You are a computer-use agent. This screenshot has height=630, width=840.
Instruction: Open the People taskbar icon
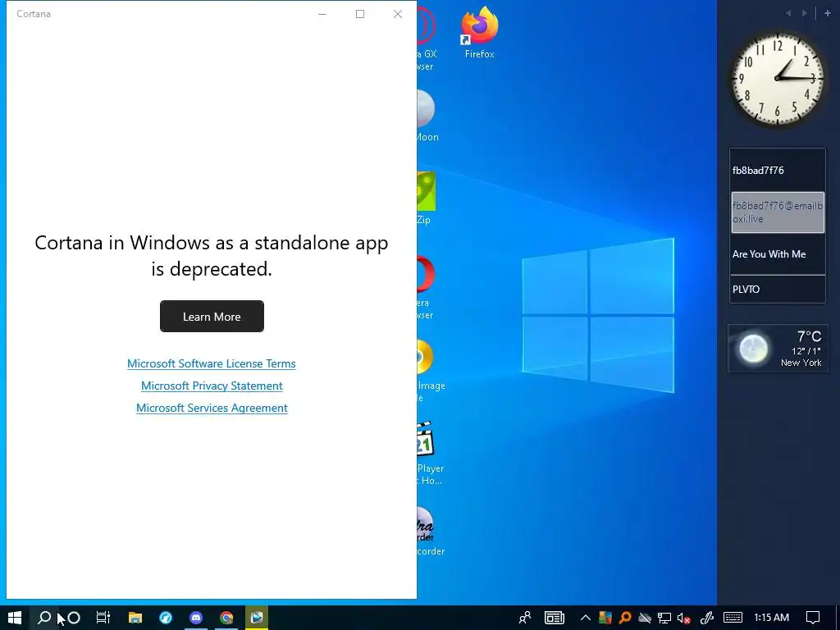pos(525,618)
